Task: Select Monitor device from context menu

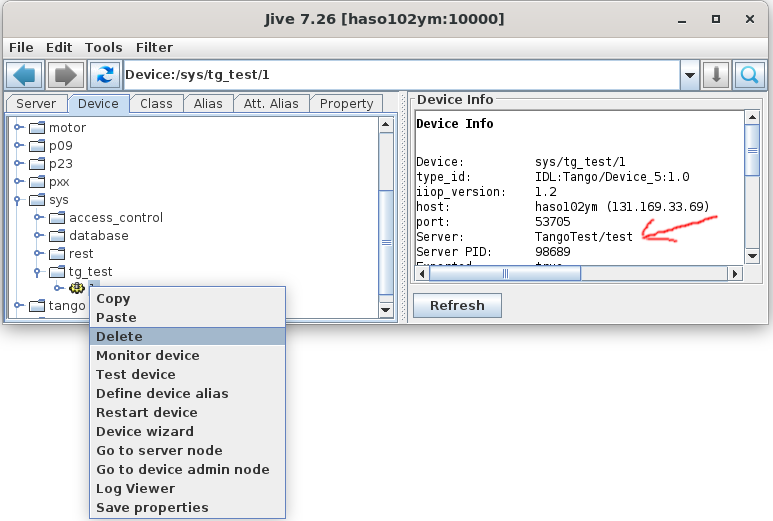Action: click(187, 355)
